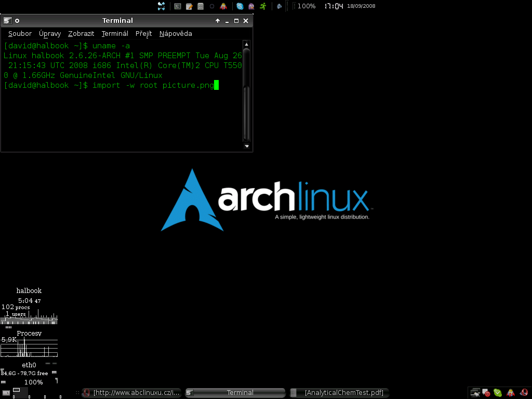Click the 78,7G free disk readout
532x399 pixels.
pyautogui.click(x=34, y=373)
